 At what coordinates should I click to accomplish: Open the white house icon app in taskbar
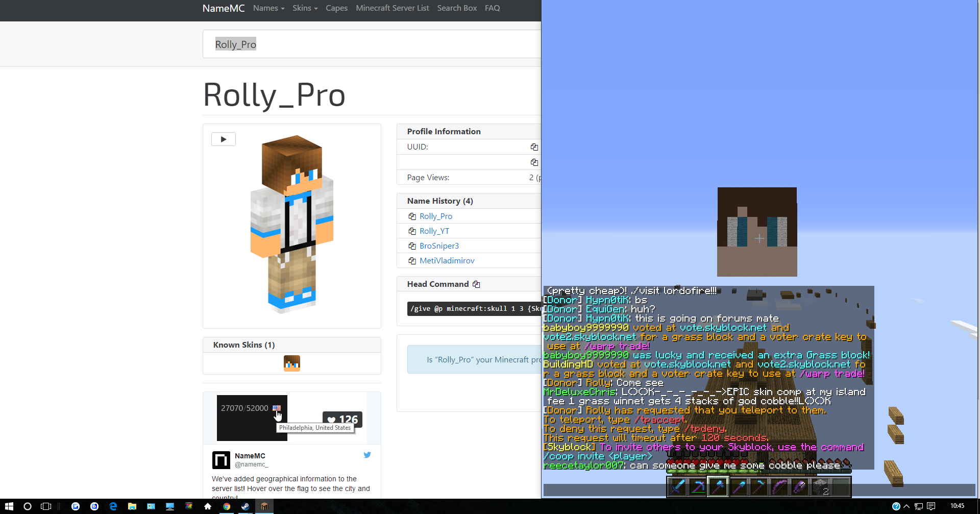pyautogui.click(x=208, y=506)
